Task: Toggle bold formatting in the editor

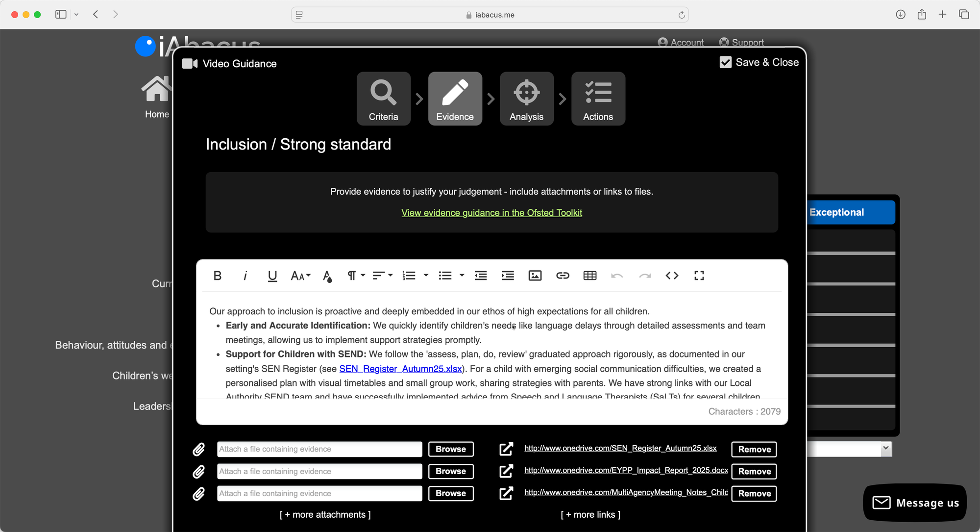Action: tap(218, 276)
